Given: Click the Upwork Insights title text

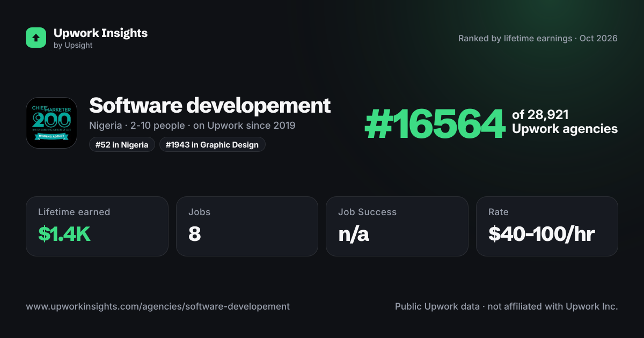Looking at the screenshot, I should 100,33.
